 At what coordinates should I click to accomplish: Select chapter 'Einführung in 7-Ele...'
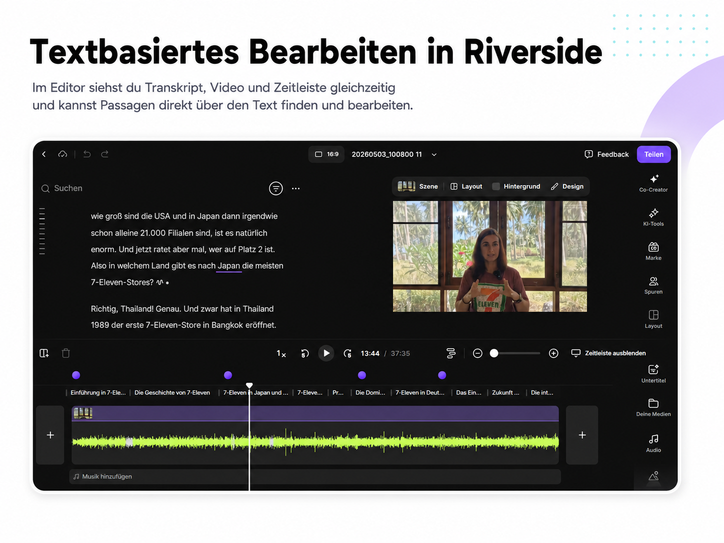98,392
